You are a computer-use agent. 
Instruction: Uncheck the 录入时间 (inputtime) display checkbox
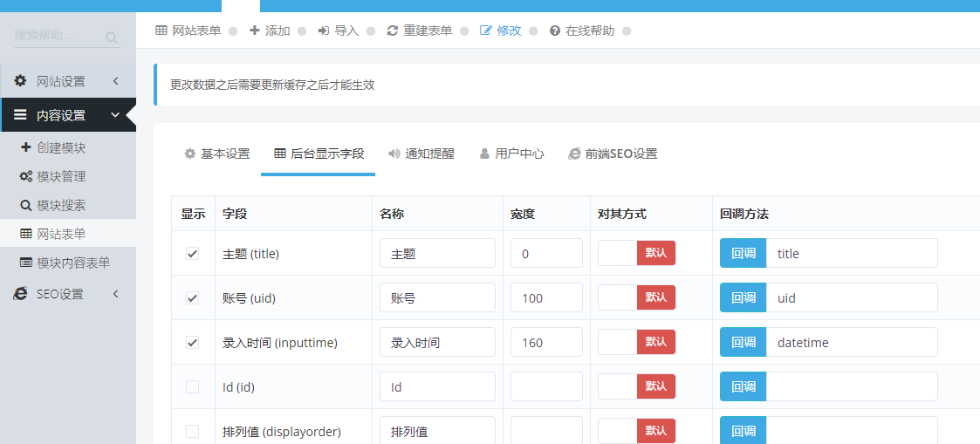(x=193, y=342)
